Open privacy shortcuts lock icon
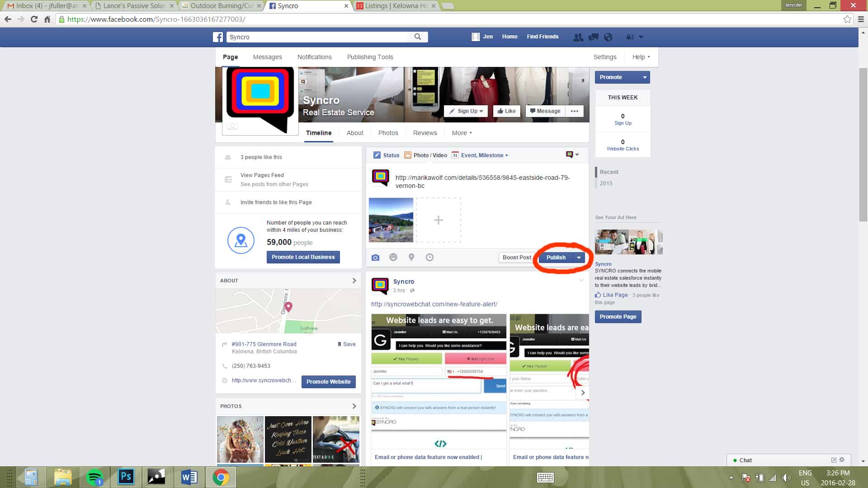This screenshot has height=488, width=868. [x=630, y=37]
